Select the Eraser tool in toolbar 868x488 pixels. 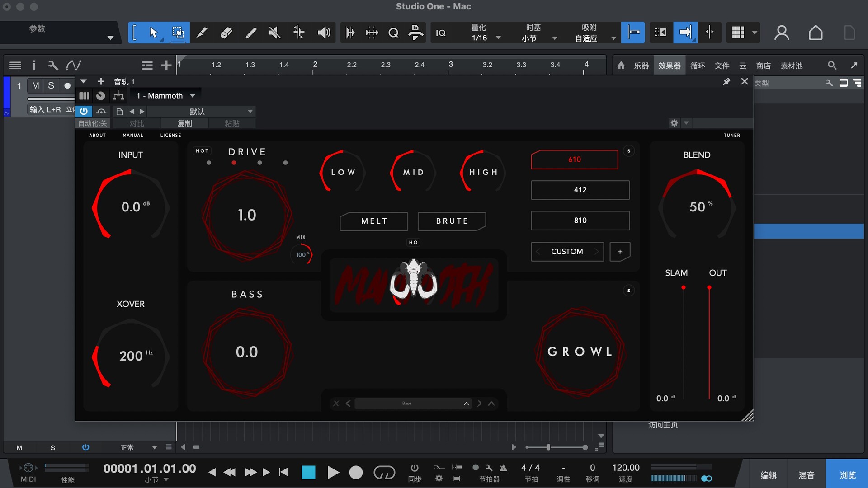tap(226, 33)
